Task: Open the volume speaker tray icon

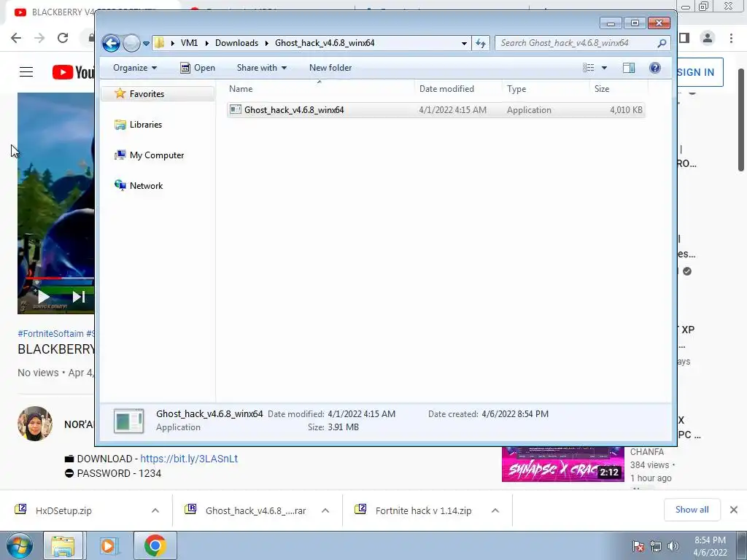Action: tap(673, 546)
